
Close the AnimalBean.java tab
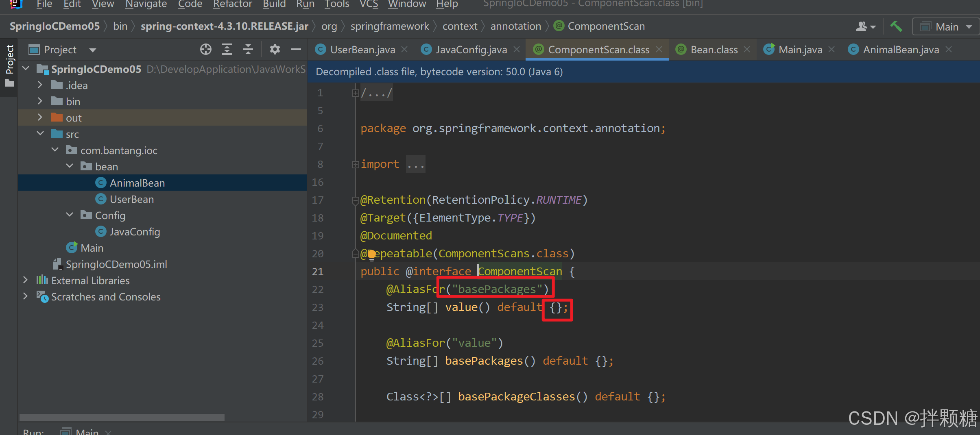click(x=949, y=49)
